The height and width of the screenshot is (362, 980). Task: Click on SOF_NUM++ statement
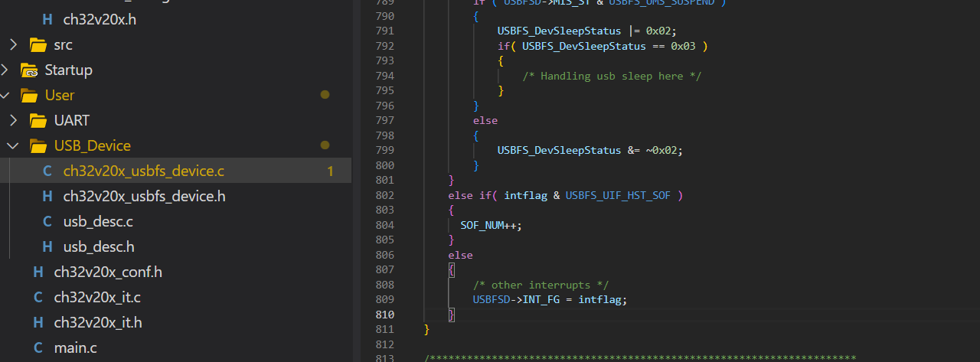pyautogui.click(x=491, y=225)
